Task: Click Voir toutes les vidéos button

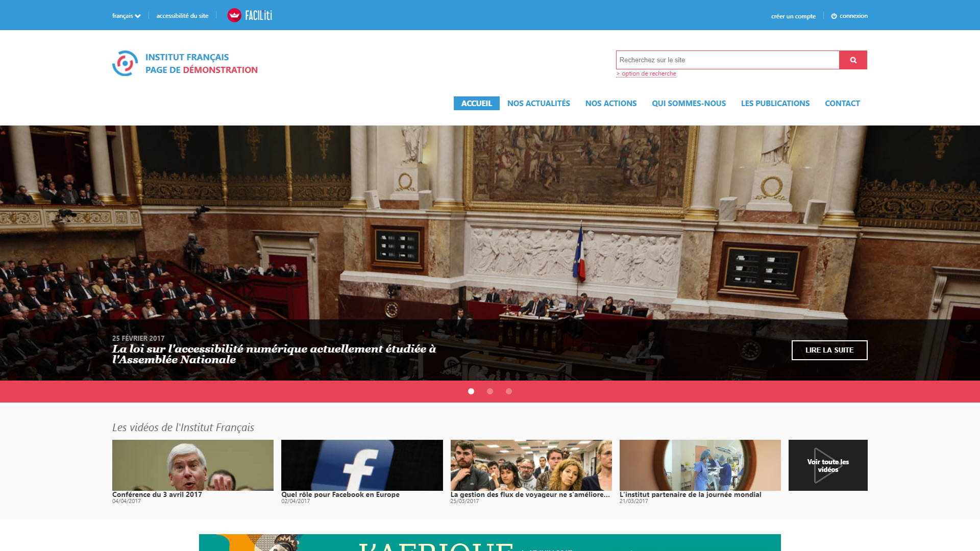Action: click(828, 465)
